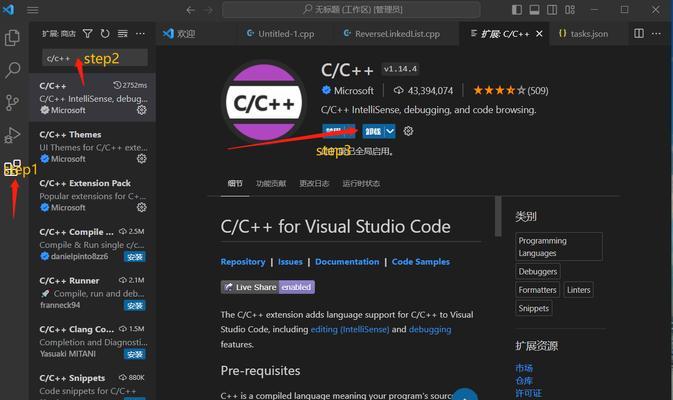Install C/C++ Compile Run extension
Viewport: 673px width, 400px height.
tap(135, 257)
